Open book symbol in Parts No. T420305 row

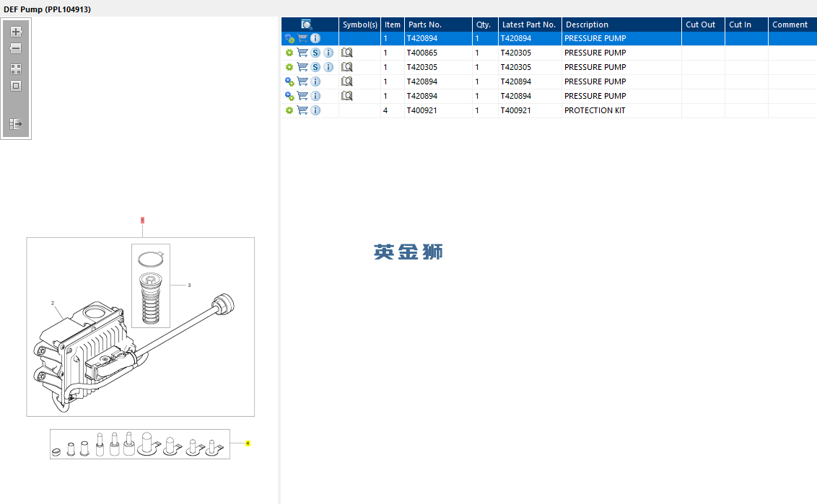(347, 67)
